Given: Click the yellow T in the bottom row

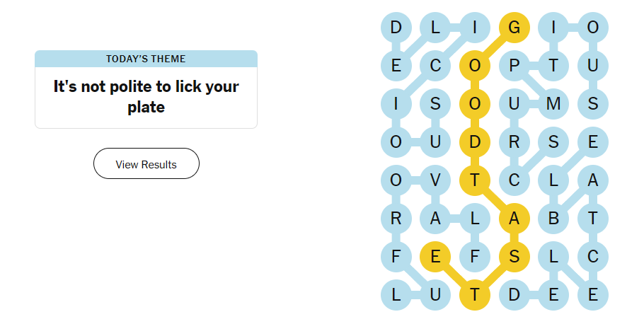Looking at the screenshot, I should [x=475, y=295].
